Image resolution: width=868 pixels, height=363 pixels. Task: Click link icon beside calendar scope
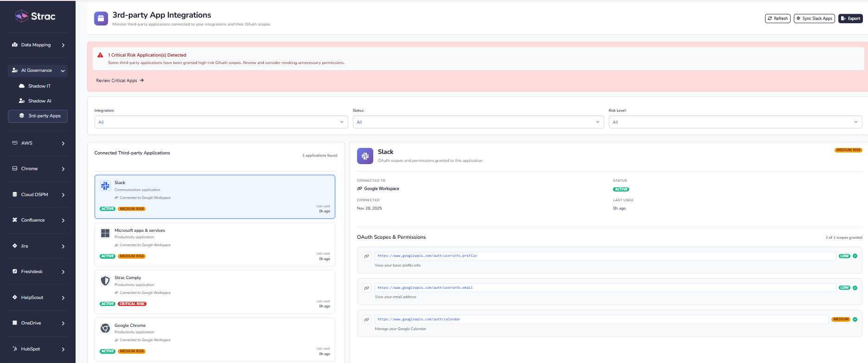(x=366, y=319)
